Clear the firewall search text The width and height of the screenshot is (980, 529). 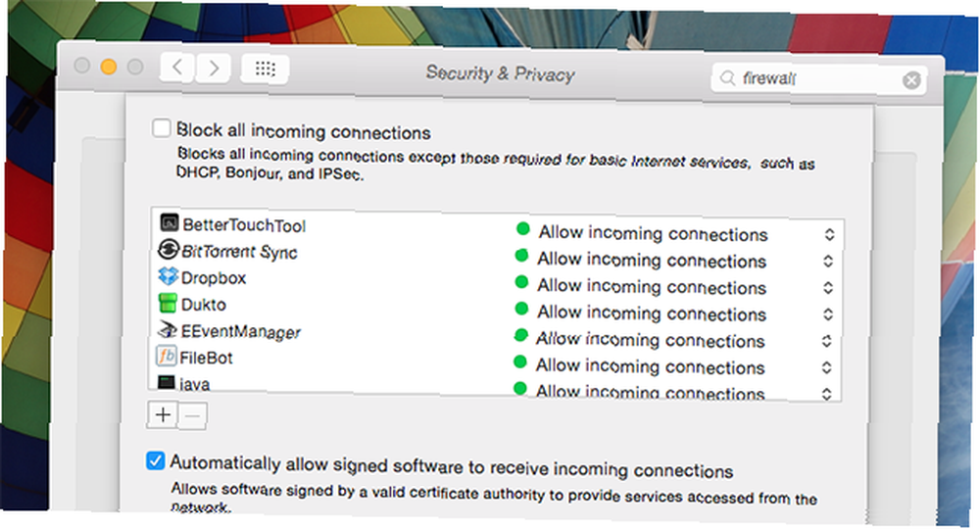coord(911,80)
